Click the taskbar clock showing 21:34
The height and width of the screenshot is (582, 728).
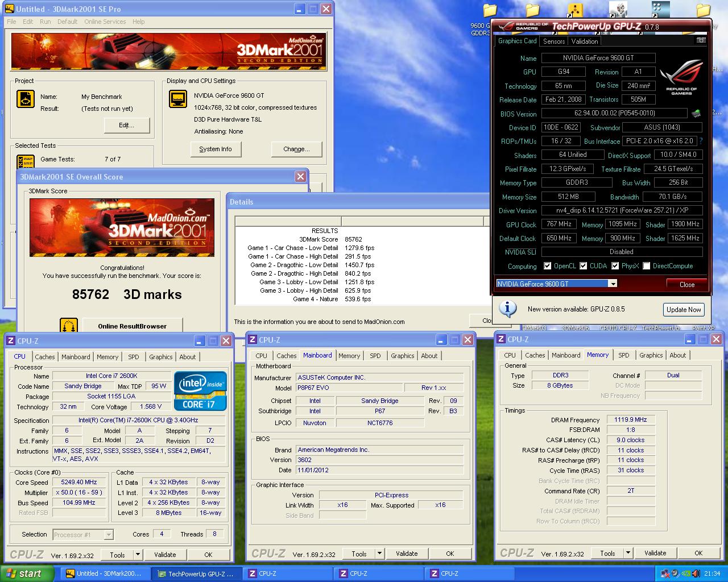[712, 573]
